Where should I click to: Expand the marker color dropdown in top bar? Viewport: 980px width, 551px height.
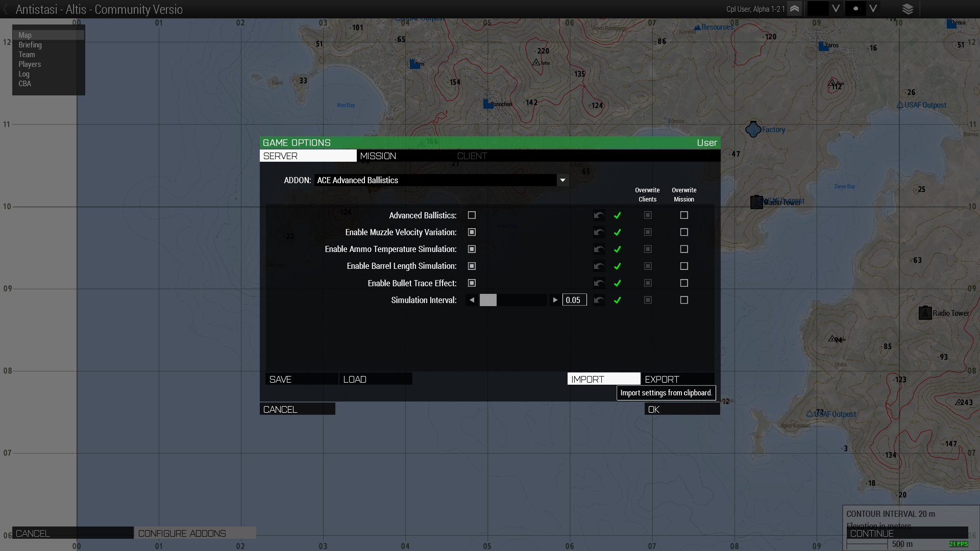836,9
